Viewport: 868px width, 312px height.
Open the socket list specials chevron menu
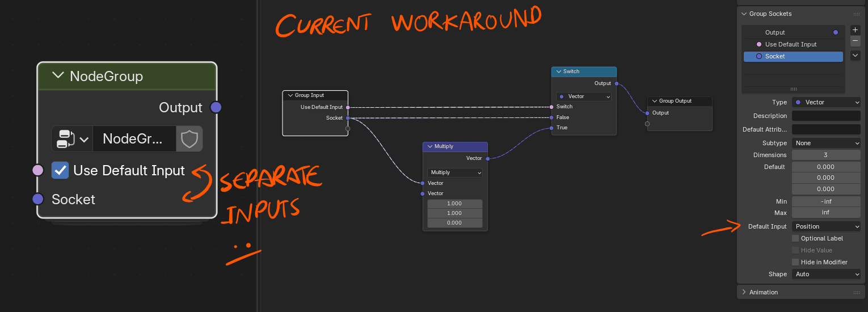(x=856, y=56)
